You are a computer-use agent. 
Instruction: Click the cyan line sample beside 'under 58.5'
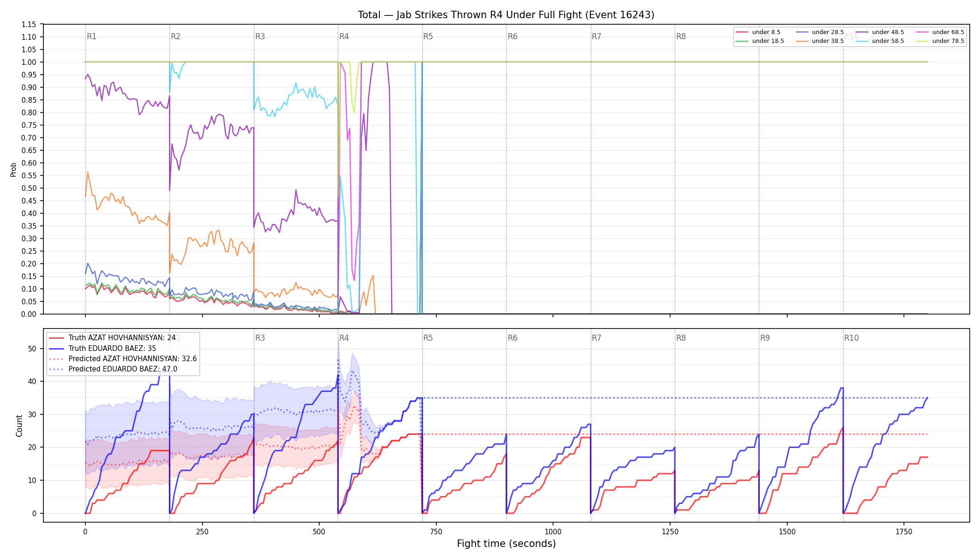click(862, 41)
